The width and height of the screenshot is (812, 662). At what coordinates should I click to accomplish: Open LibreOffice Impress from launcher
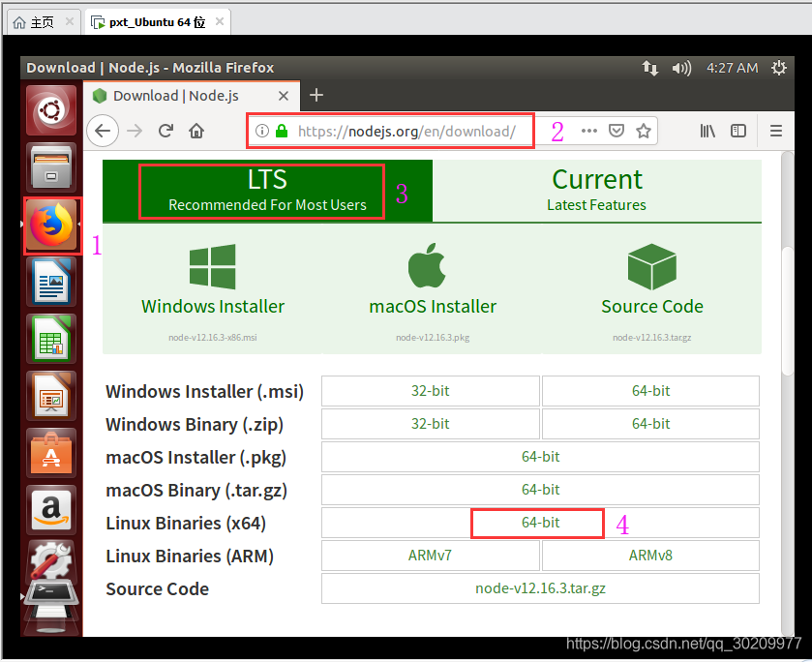point(51,396)
